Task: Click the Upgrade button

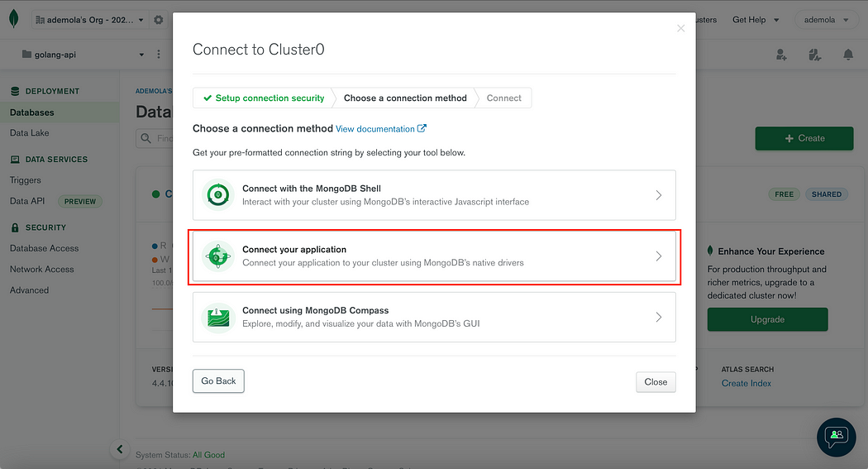Action: [767, 319]
